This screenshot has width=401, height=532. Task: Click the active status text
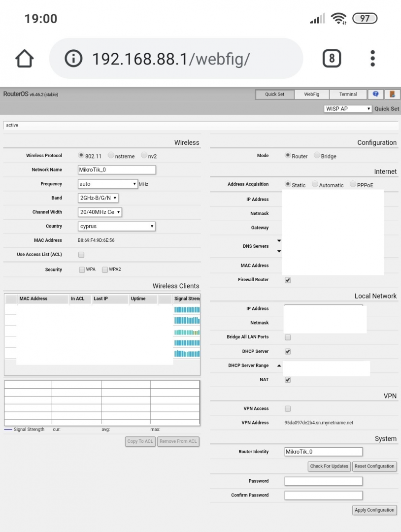(12, 125)
